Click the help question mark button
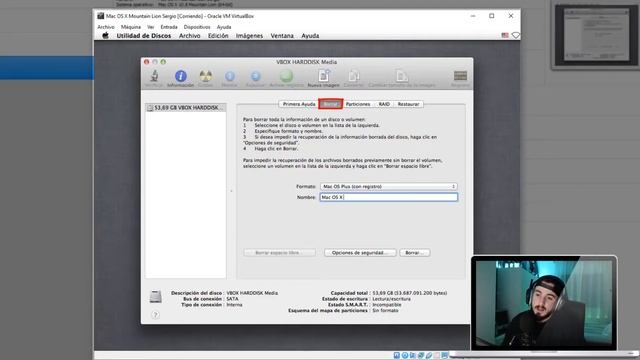The width and height of the screenshot is (640, 360). (155, 315)
